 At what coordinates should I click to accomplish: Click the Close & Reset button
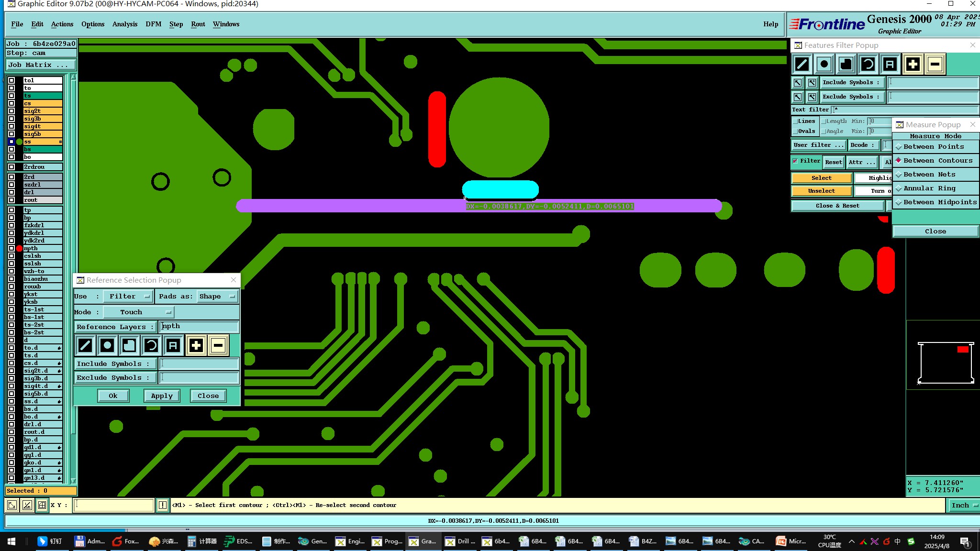click(x=837, y=206)
